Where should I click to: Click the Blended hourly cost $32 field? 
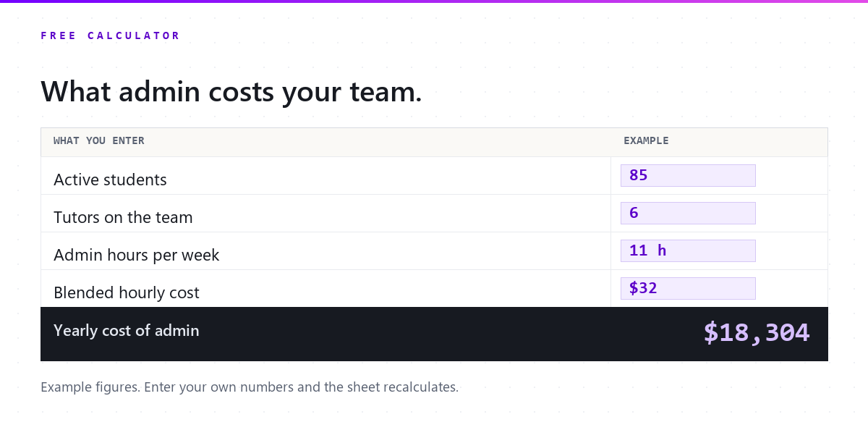click(688, 288)
